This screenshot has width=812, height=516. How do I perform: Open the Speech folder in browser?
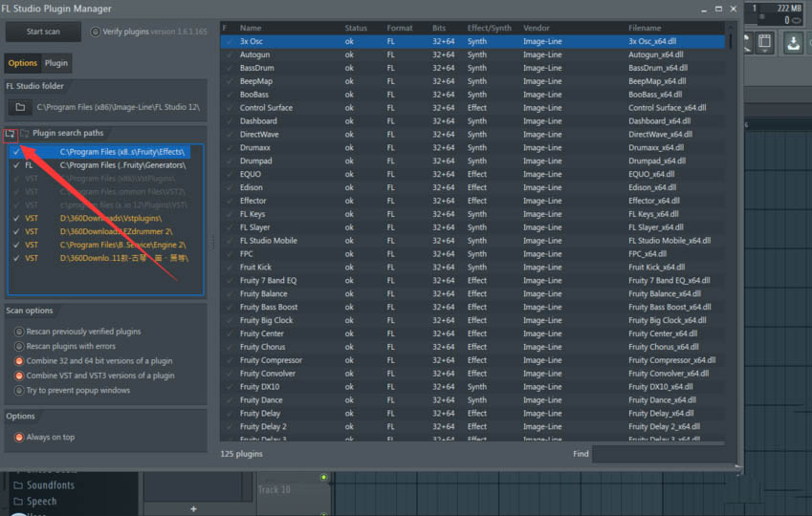41,501
